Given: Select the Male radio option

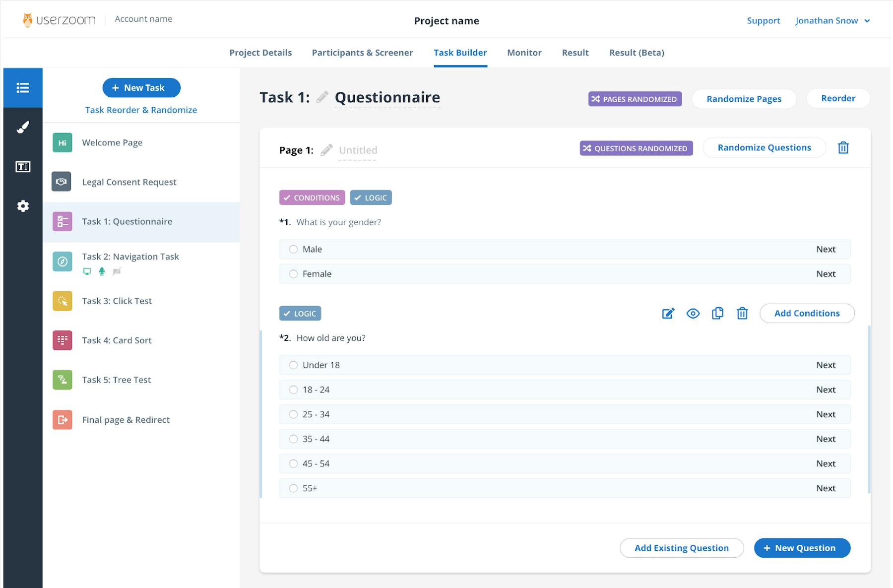Looking at the screenshot, I should tap(293, 249).
